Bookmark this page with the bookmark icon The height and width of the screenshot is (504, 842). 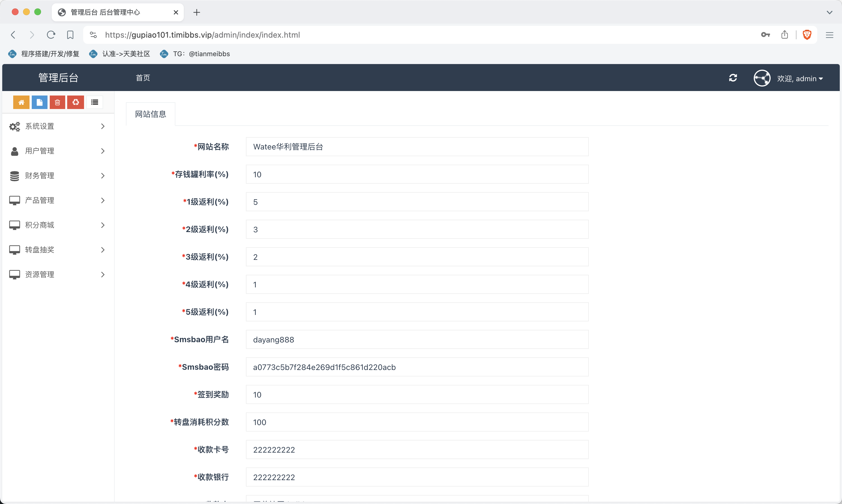70,35
